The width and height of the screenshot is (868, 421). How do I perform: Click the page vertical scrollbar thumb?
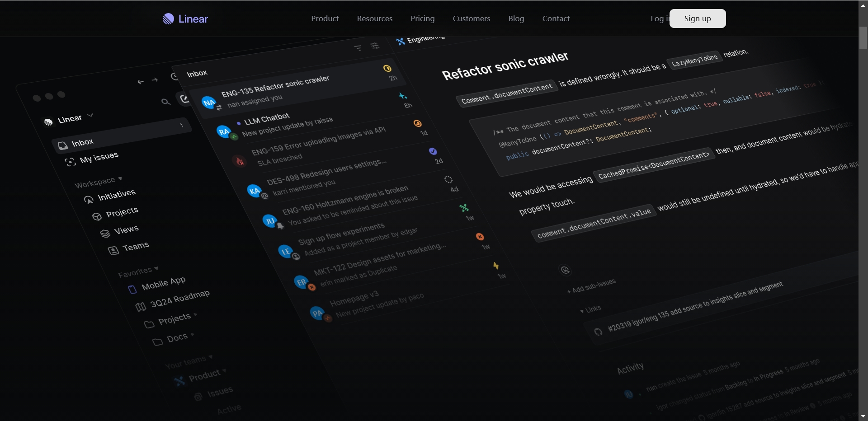(x=863, y=37)
